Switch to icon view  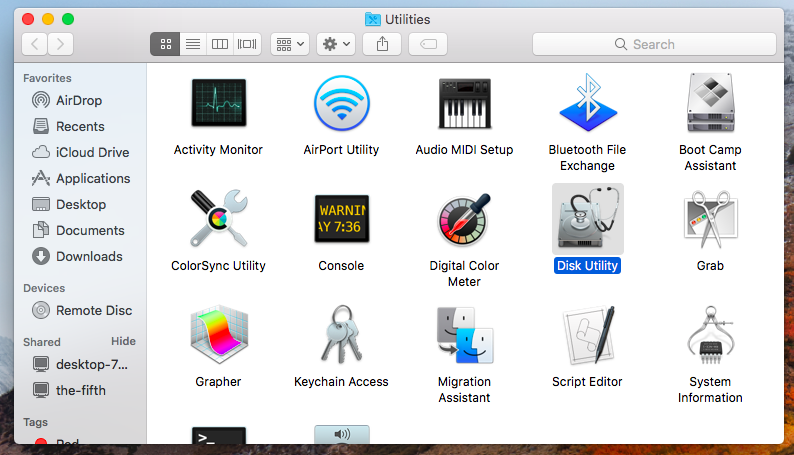[x=165, y=44]
